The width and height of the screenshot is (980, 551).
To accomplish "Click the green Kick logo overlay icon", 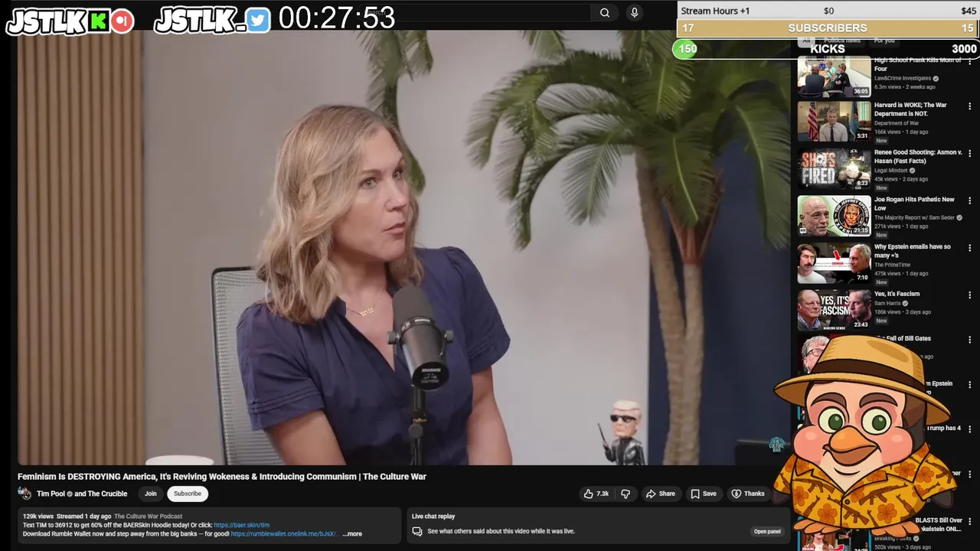I will (x=99, y=21).
